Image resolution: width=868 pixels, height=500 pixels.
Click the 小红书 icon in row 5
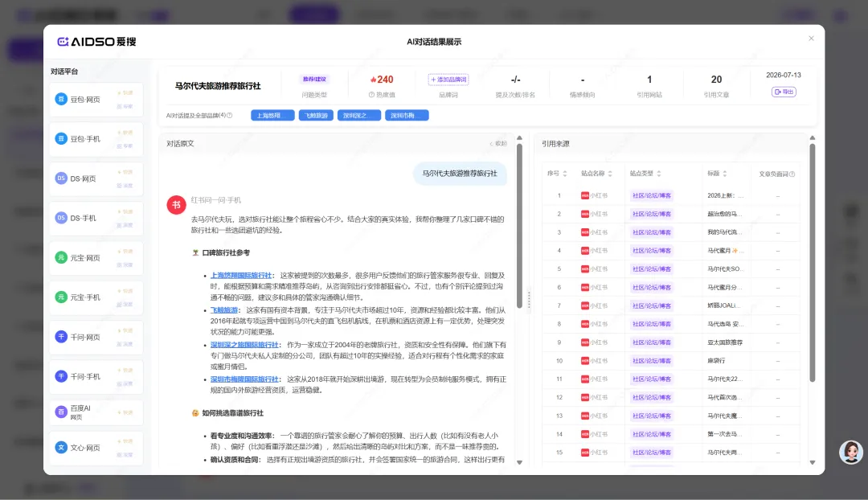(584, 269)
